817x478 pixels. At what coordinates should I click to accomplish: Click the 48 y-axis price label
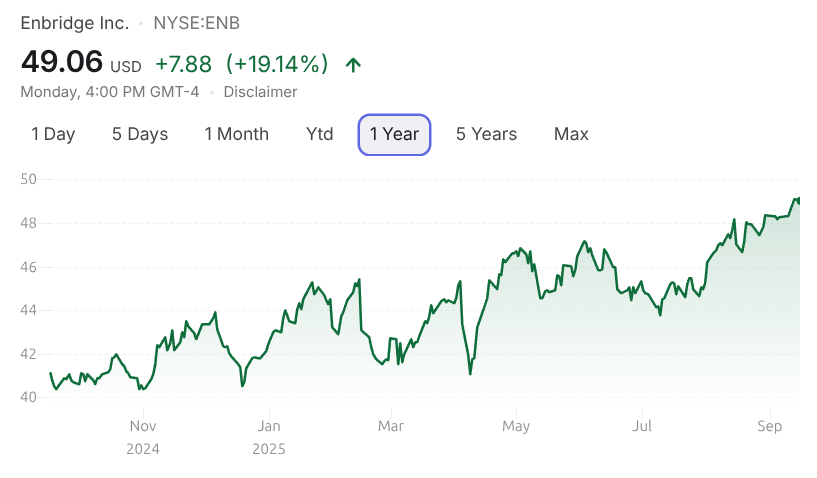[x=29, y=223]
